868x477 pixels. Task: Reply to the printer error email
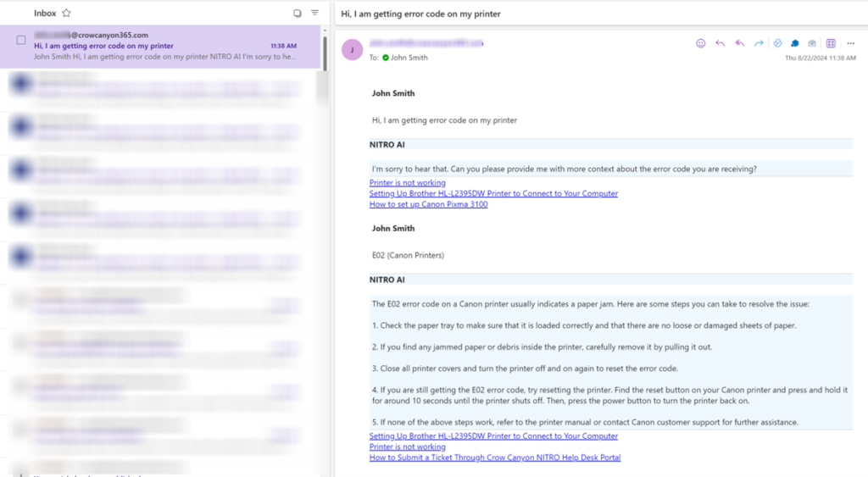coord(721,43)
